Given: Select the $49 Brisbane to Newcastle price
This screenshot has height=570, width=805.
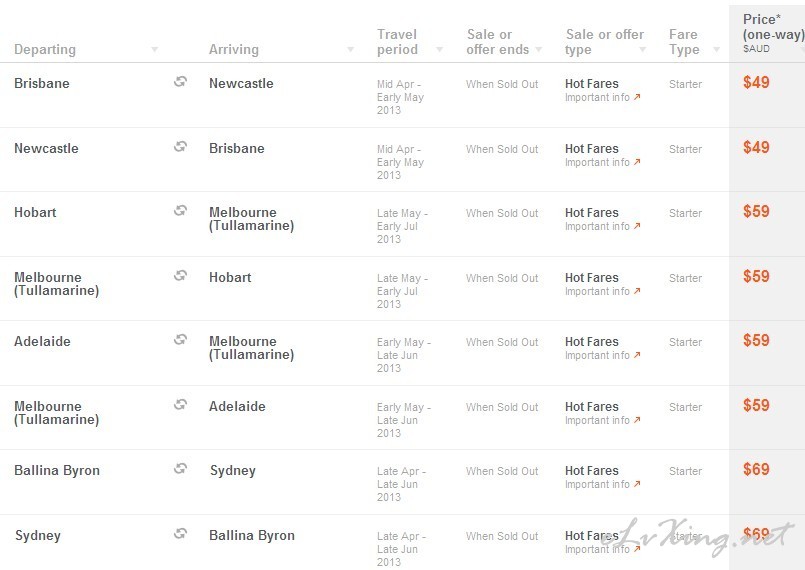Looking at the screenshot, I should click(x=756, y=82).
